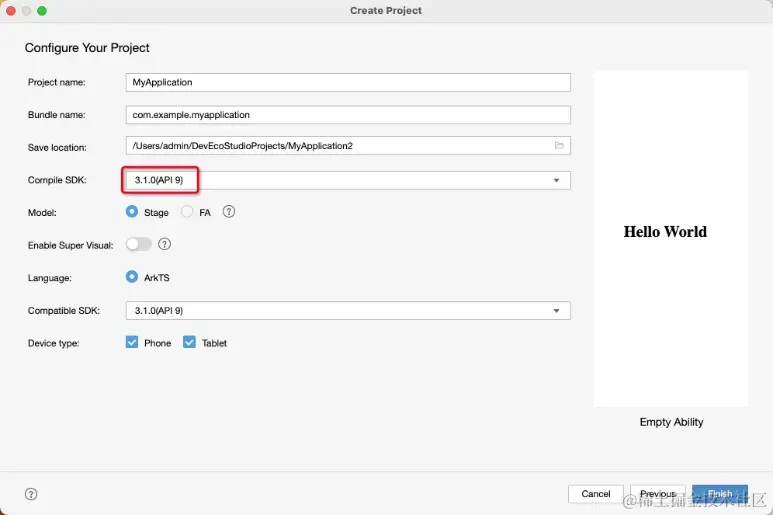Click the Device type label
The height and width of the screenshot is (515, 773).
coord(54,343)
